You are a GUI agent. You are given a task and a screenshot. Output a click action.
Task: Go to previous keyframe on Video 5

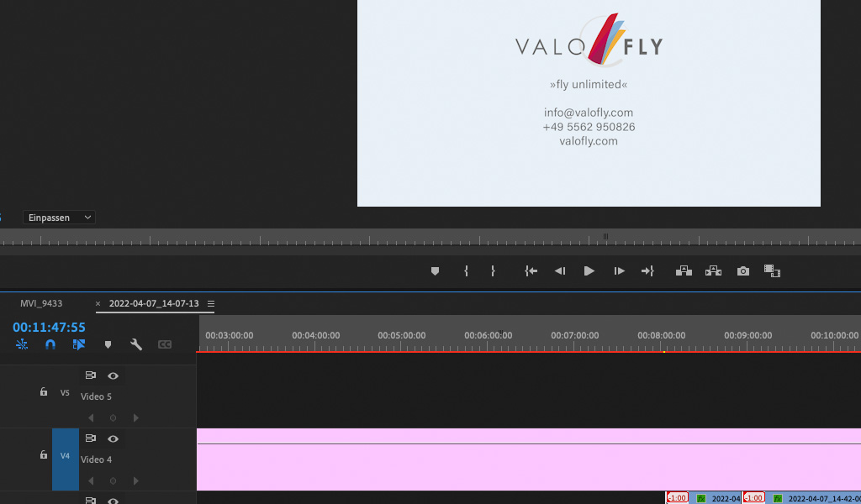coord(91,417)
